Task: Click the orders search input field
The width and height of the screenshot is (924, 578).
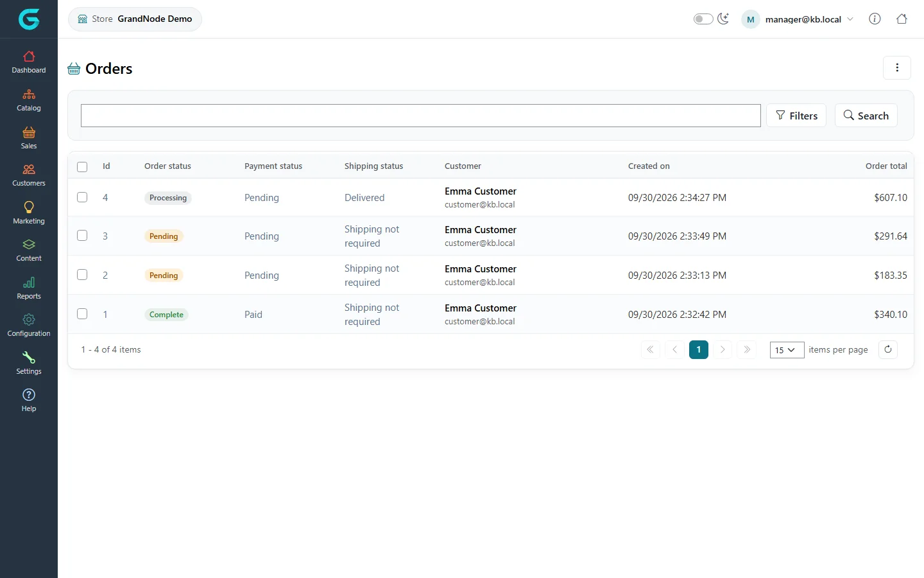Action: coord(421,116)
